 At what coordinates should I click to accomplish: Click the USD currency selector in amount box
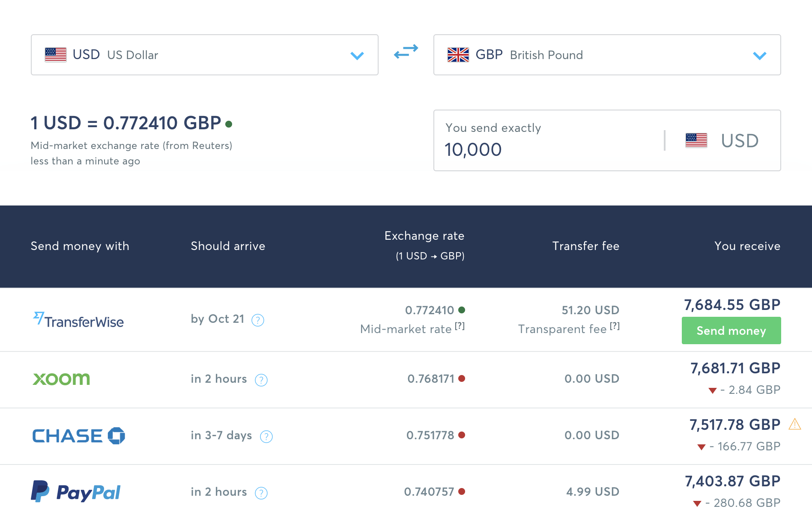click(722, 140)
